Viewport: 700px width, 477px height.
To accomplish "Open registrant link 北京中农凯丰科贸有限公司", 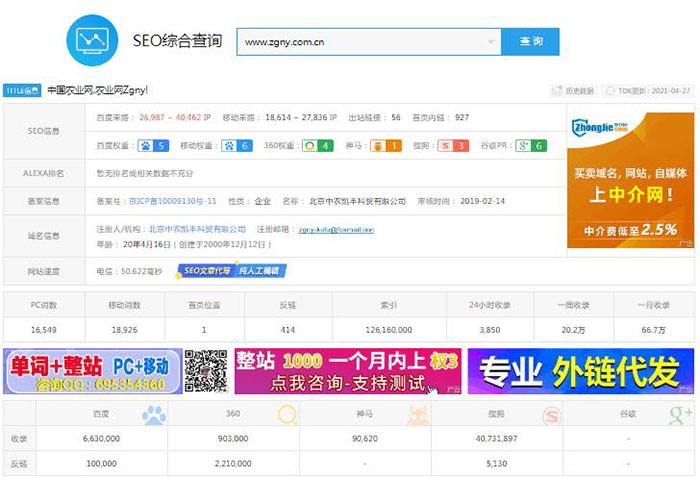I will coord(197,229).
